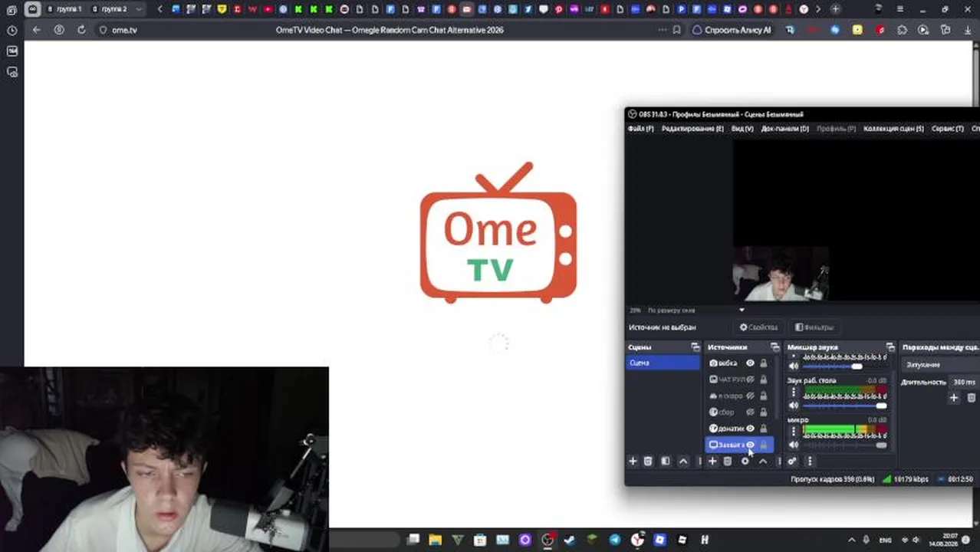Undock the Сцены panel
Screen dimensions: 980x552
696,347
